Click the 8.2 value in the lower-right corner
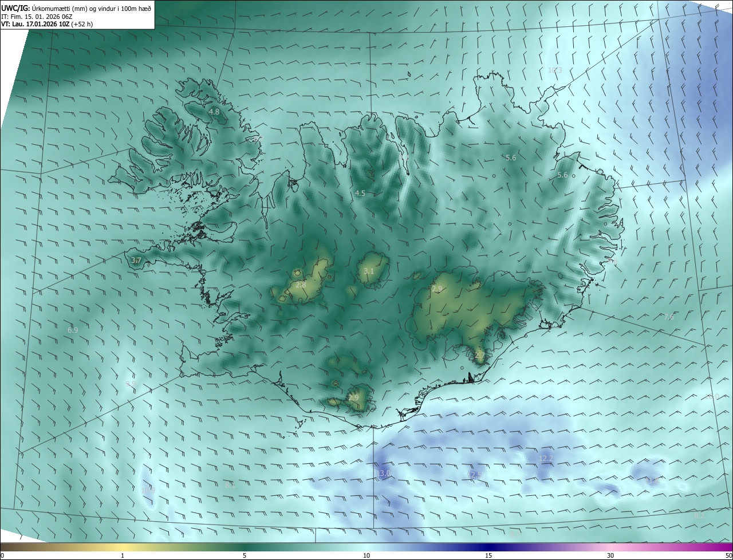Screen dimensions: 733x560 699,516
